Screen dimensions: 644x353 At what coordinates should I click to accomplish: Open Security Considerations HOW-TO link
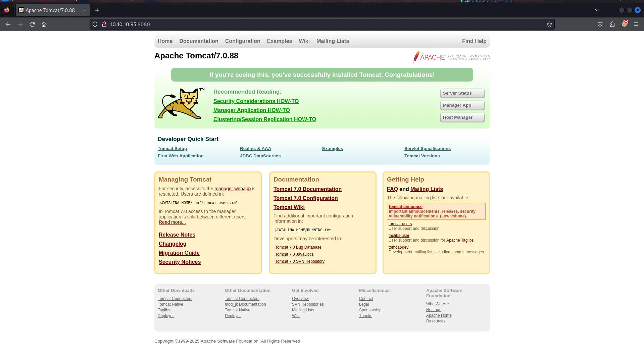click(x=256, y=101)
